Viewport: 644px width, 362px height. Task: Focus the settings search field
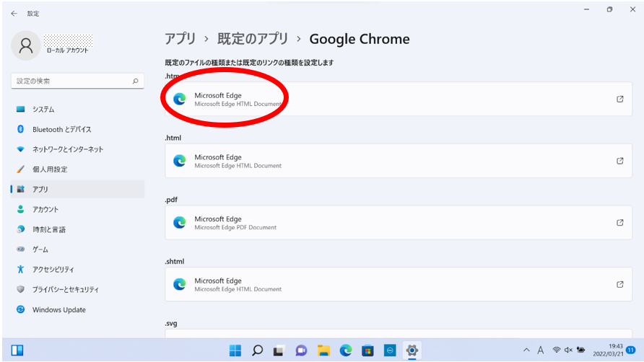click(77, 81)
